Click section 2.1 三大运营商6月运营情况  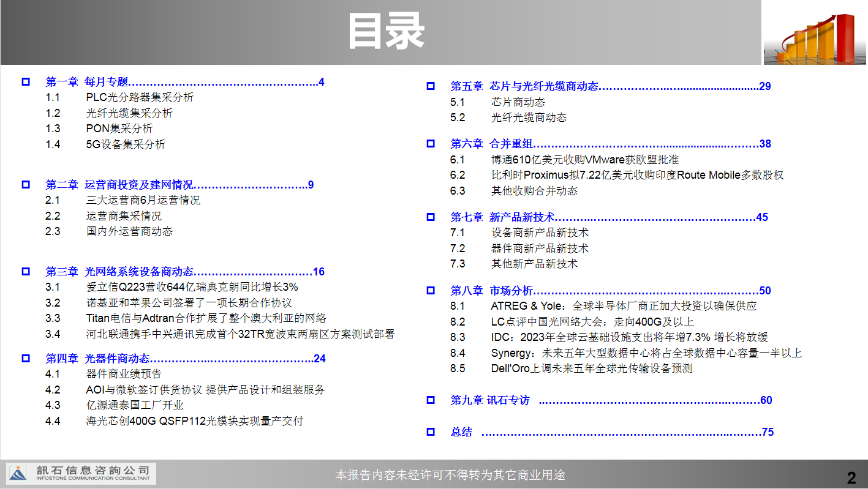[x=143, y=200]
